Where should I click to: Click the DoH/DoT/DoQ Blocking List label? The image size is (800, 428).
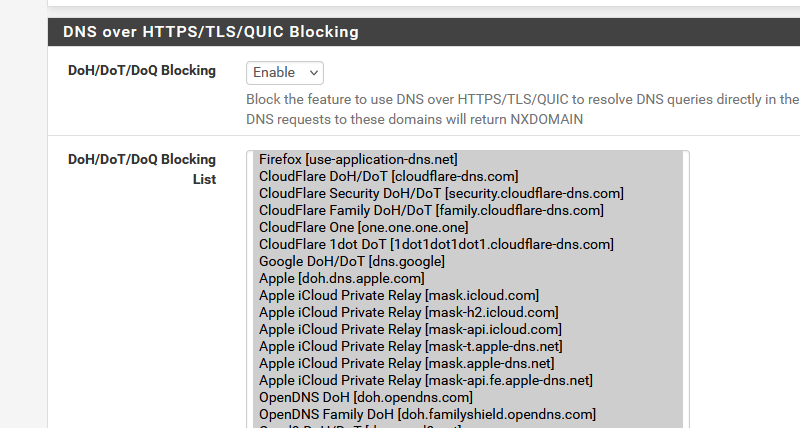point(141,169)
